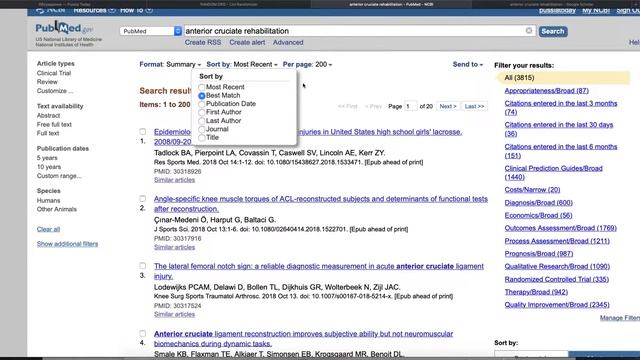Viewport: 640px width, 360px height.
Task: Filter by Prognosis/Broad (987)
Action: (539, 254)
